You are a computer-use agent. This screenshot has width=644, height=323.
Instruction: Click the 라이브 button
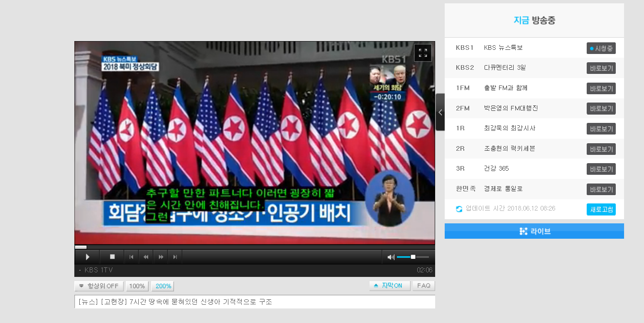(534, 231)
